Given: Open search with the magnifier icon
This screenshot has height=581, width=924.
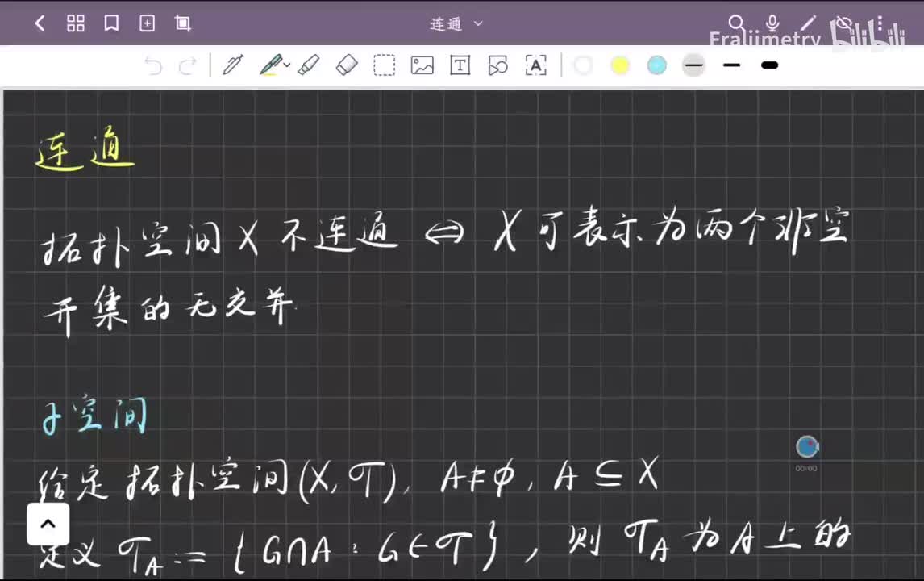Looking at the screenshot, I should (x=736, y=23).
